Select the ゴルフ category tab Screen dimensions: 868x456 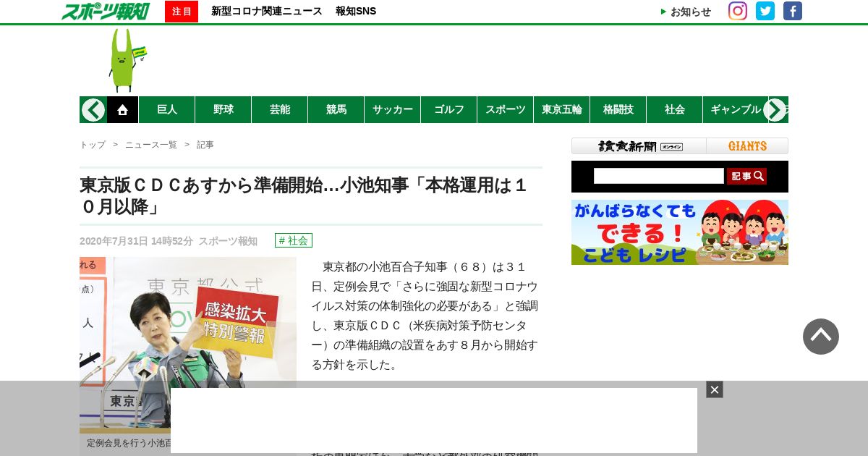pos(449,109)
